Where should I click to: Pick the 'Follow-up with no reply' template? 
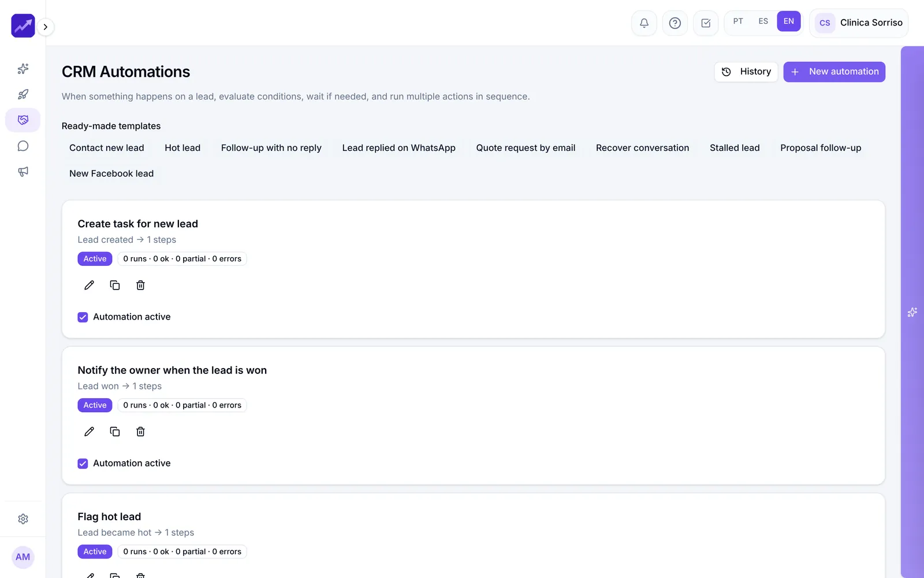271,148
